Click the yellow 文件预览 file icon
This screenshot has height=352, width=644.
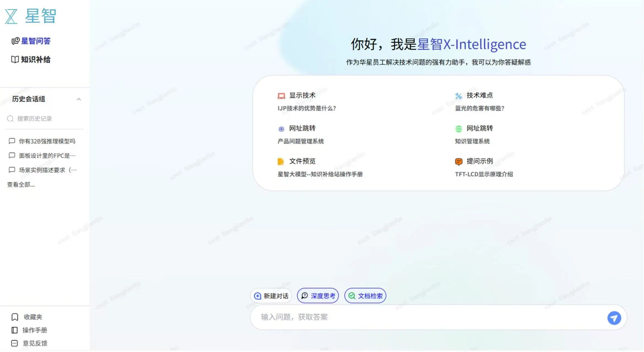coord(281,161)
